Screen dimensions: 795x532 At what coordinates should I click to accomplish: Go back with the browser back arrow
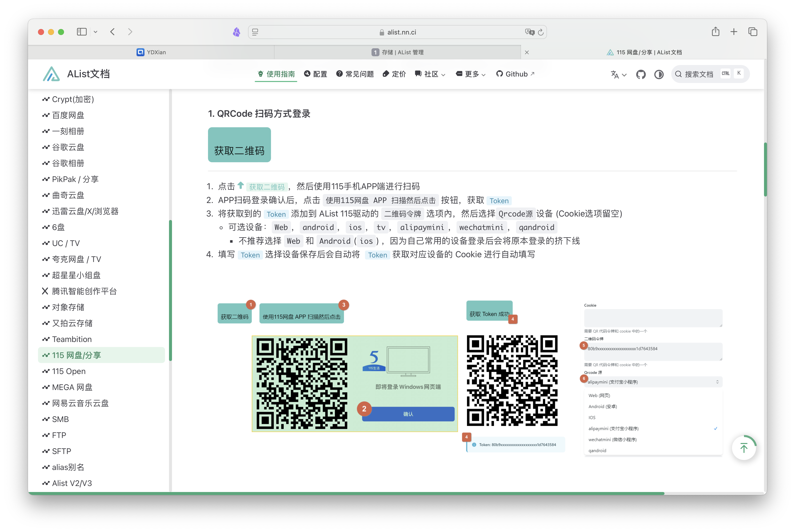tap(113, 32)
